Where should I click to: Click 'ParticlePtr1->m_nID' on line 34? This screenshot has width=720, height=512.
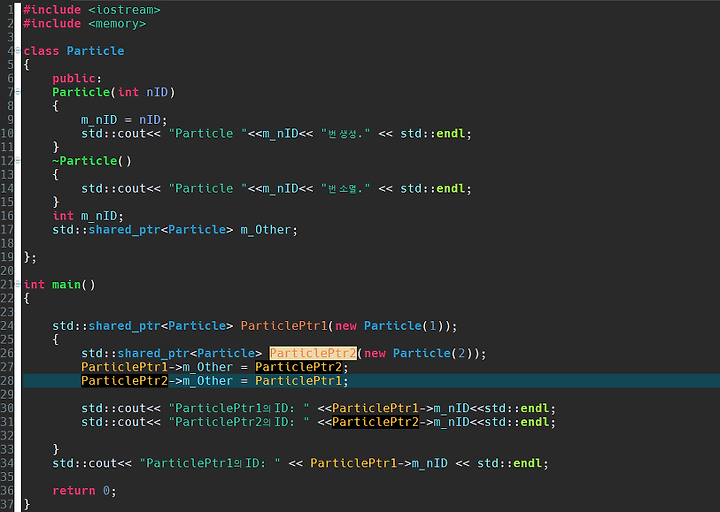point(379,463)
